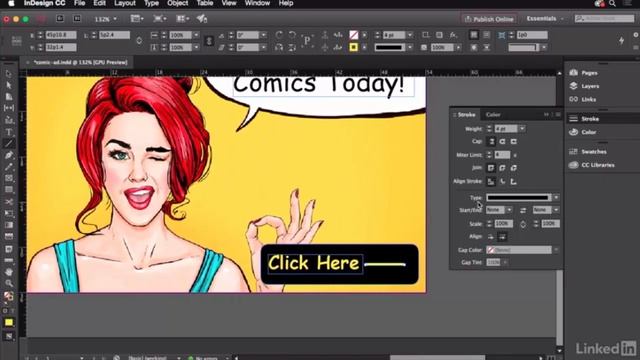The width and height of the screenshot is (640, 360).
Task: Open stroke weight dropdown in Control bar
Action: click(410, 35)
